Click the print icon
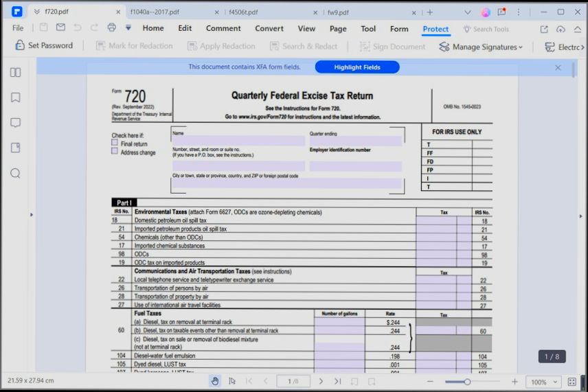 click(x=111, y=27)
